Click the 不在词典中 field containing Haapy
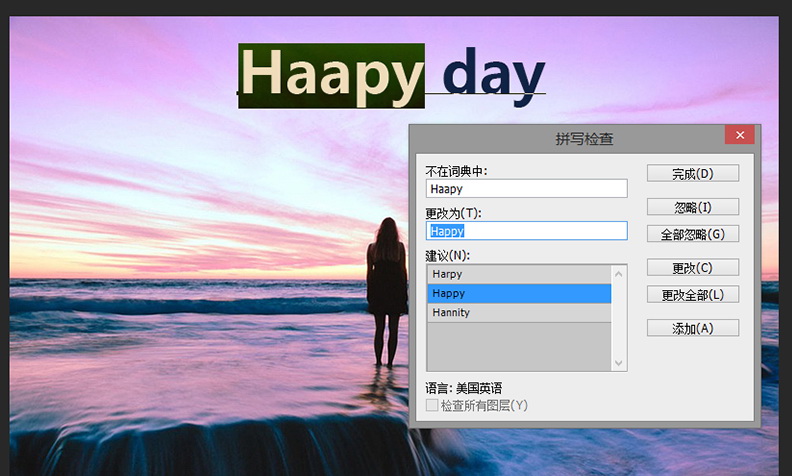This screenshot has width=792, height=476. pyautogui.click(x=526, y=188)
